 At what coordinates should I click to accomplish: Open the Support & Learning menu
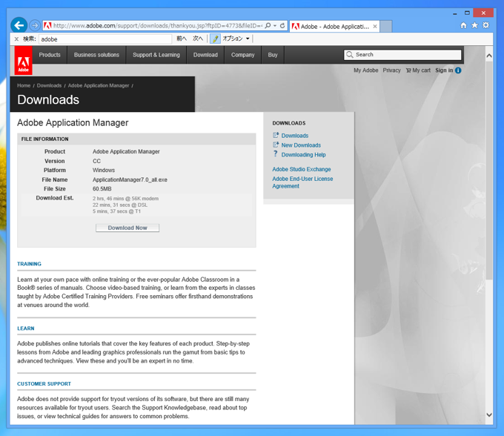[156, 55]
